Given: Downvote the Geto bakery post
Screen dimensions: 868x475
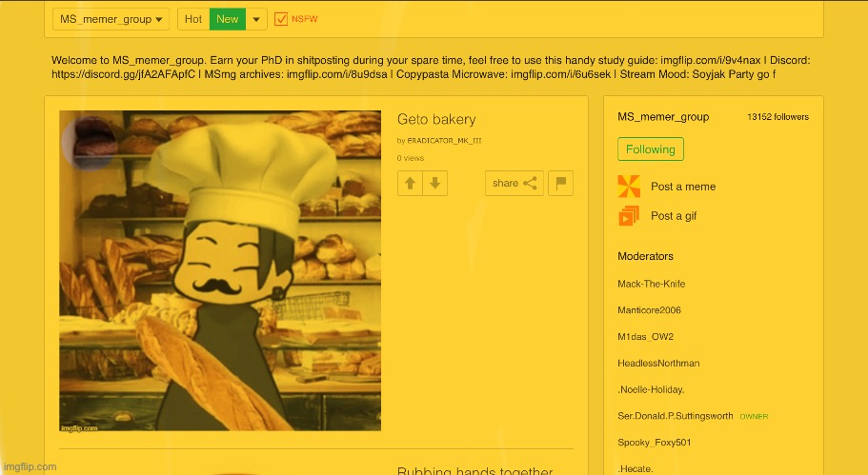Looking at the screenshot, I should [x=434, y=184].
